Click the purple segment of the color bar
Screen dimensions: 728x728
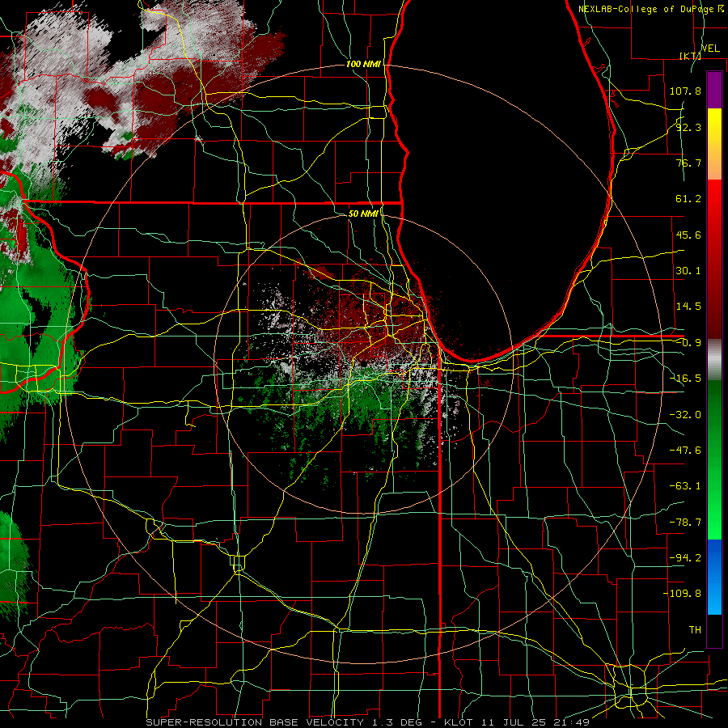(714, 90)
